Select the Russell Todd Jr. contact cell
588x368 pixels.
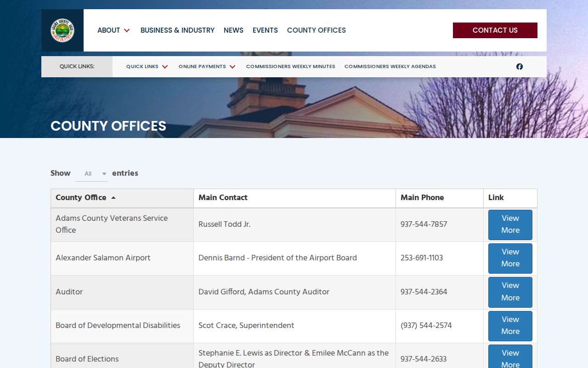[294, 224]
